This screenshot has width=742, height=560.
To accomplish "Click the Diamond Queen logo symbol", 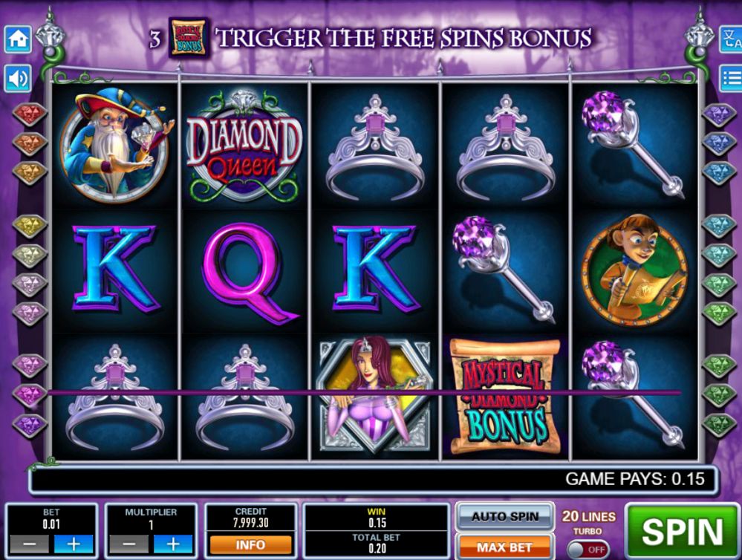I will [x=244, y=146].
